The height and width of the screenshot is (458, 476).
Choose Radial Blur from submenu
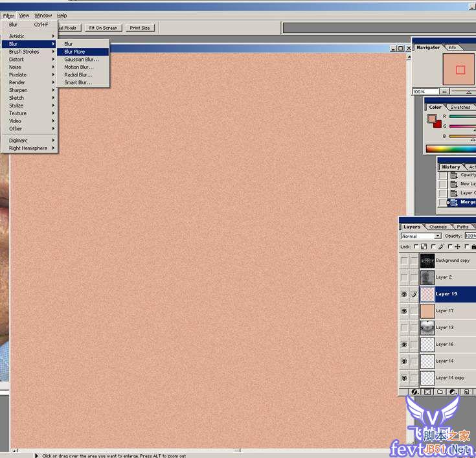[x=83, y=74]
